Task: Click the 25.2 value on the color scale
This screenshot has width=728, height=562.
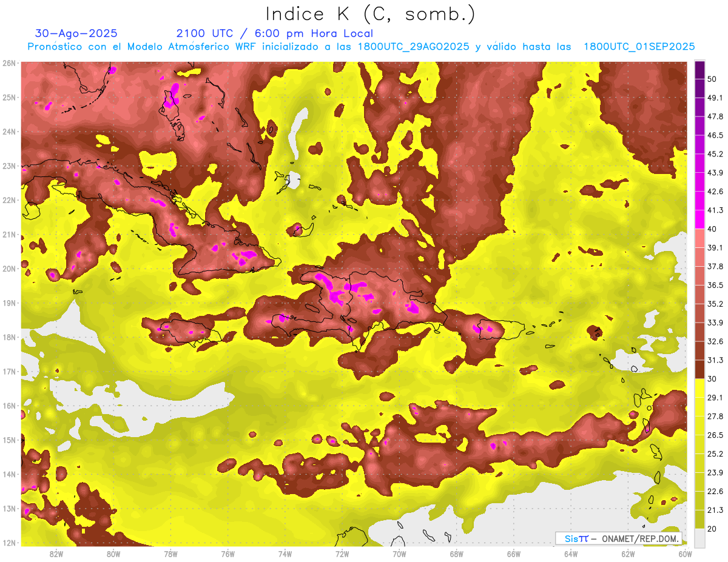Action: (715, 454)
